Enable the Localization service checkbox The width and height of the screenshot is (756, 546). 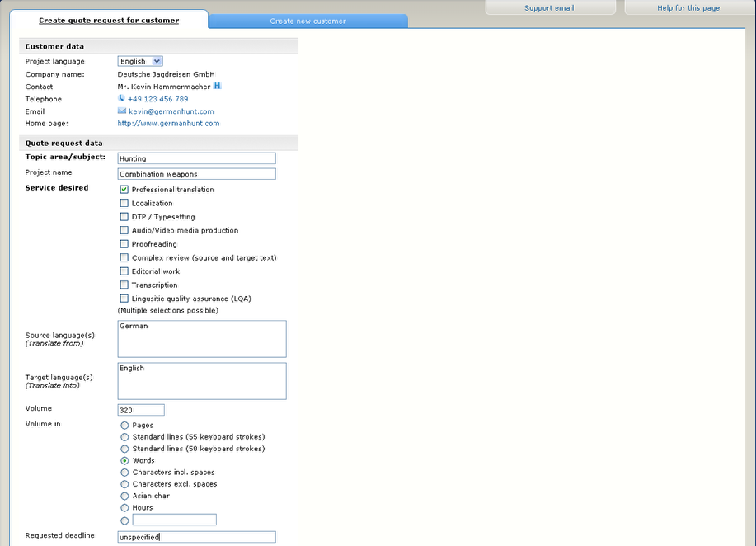tap(122, 203)
